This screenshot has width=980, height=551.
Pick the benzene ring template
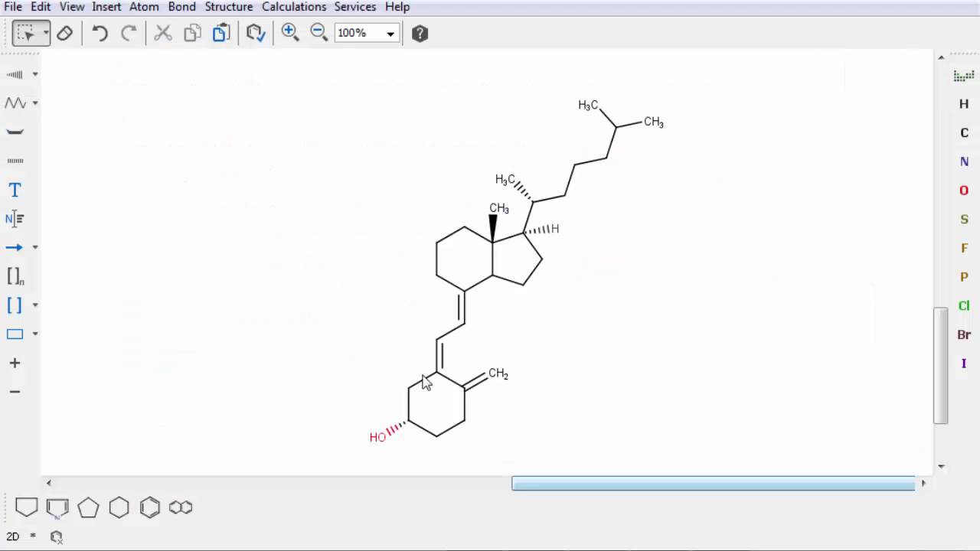point(150,507)
